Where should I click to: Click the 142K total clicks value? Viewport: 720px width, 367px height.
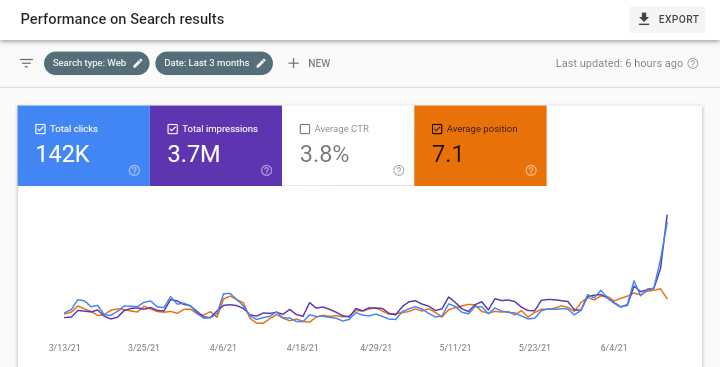(x=62, y=154)
